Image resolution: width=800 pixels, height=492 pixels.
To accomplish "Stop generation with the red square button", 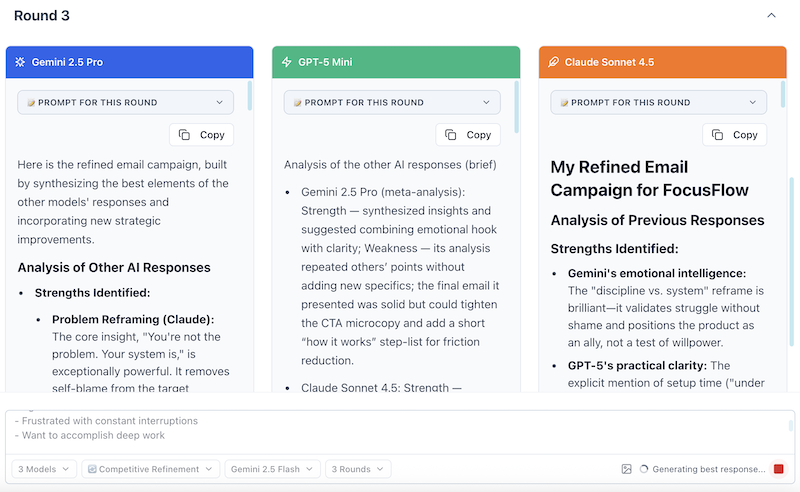I will click(x=779, y=469).
